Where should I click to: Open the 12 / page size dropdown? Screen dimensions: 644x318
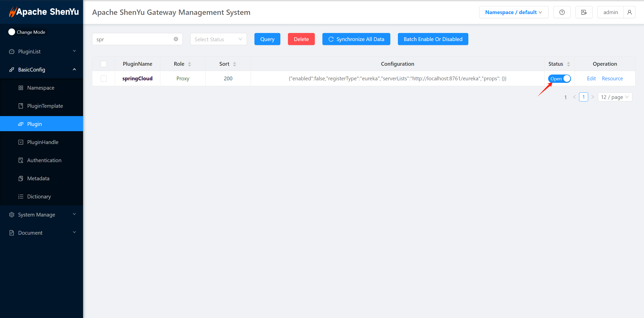(615, 97)
